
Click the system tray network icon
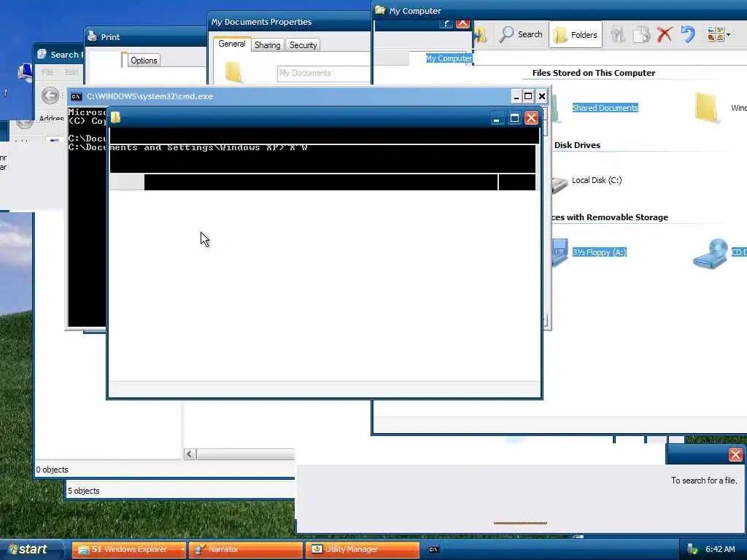692,550
